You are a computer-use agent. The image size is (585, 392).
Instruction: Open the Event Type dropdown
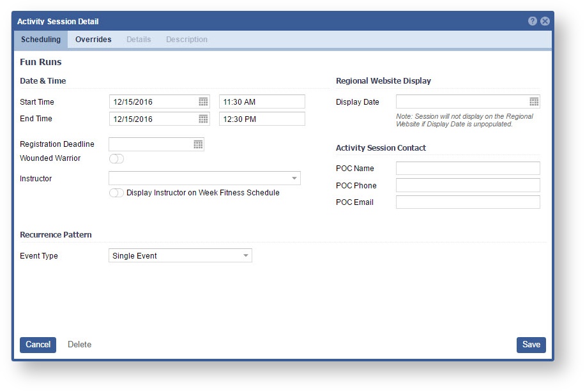245,256
